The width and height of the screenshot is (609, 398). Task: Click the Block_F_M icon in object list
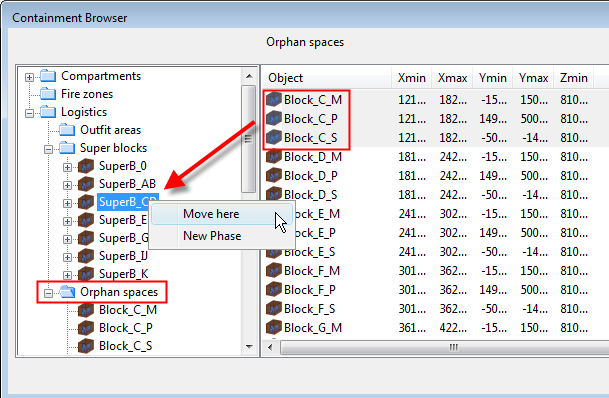(274, 271)
